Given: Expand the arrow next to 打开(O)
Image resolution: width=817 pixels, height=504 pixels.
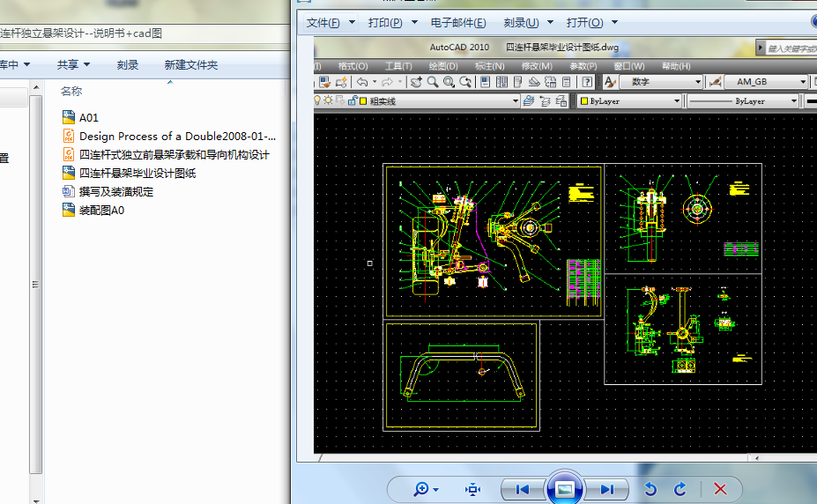Looking at the screenshot, I should [x=615, y=22].
